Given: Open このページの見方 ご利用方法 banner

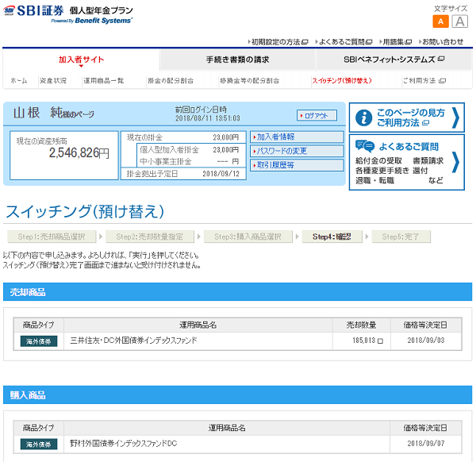Looking at the screenshot, I should pyautogui.click(x=406, y=117).
